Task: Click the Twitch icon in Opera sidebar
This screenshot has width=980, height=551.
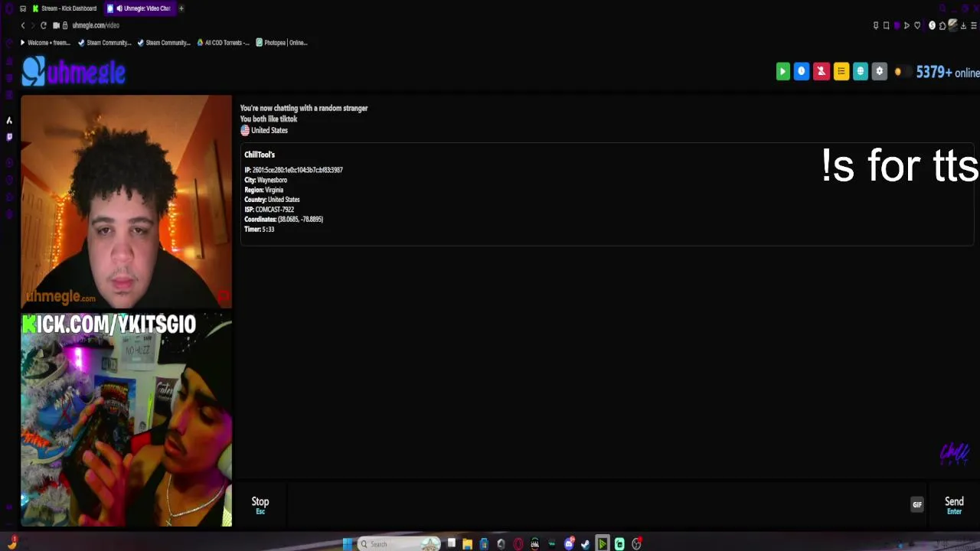Action: coord(9,137)
